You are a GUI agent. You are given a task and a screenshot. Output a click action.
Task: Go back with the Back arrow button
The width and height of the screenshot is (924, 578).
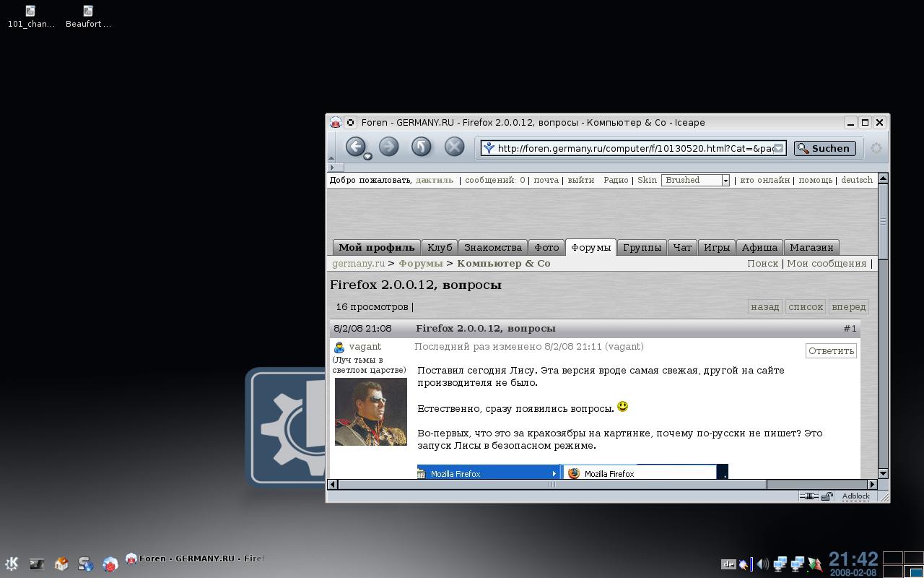pos(355,147)
